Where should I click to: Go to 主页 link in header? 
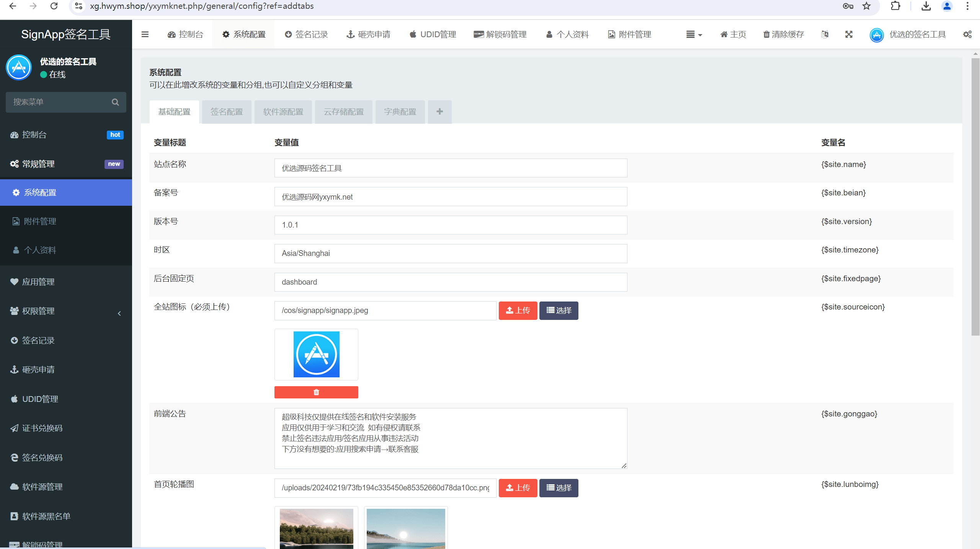(x=733, y=34)
